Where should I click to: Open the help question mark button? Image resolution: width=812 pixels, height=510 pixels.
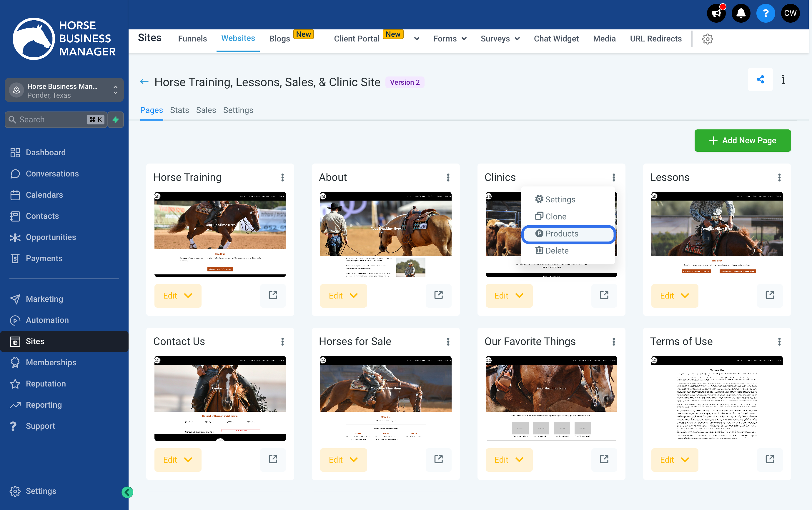(x=766, y=14)
